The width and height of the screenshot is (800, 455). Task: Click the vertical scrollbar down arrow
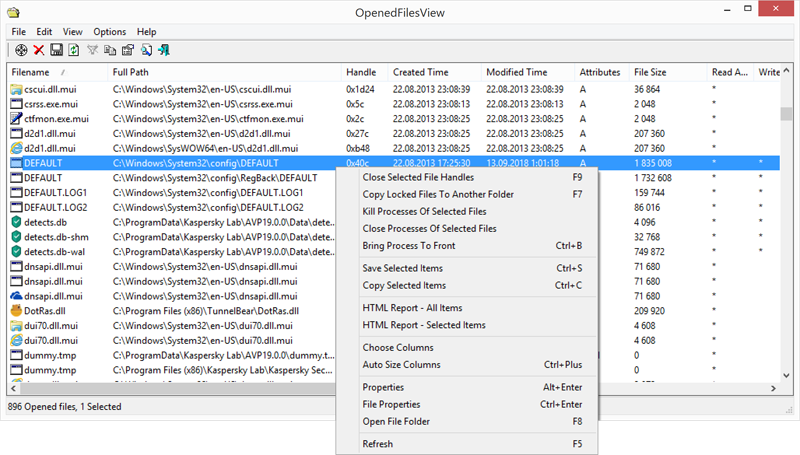pyautogui.click(x=786, y=375)
